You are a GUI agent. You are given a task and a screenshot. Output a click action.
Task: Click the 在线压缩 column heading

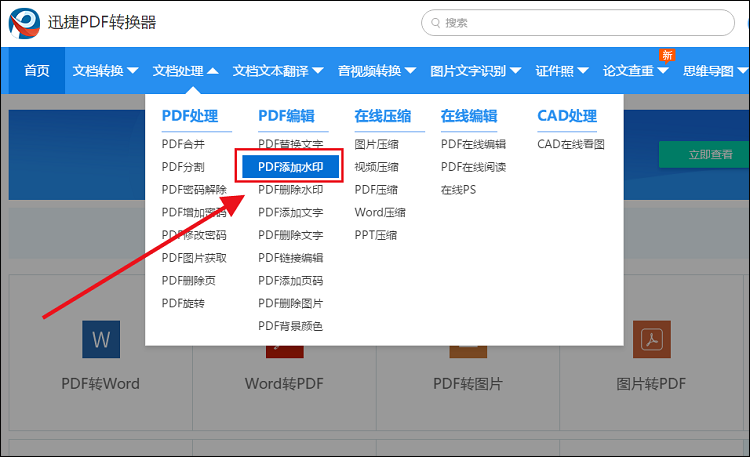tap(383, 116)
